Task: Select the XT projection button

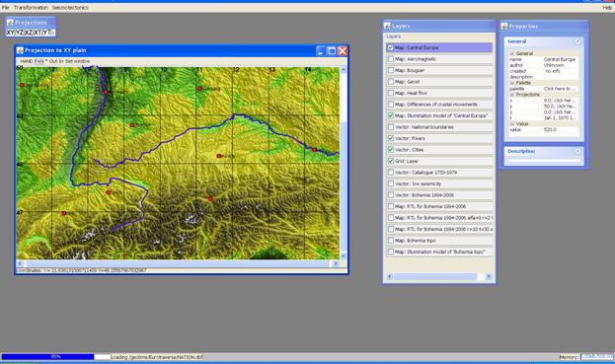Action: [x=38, y=33]
